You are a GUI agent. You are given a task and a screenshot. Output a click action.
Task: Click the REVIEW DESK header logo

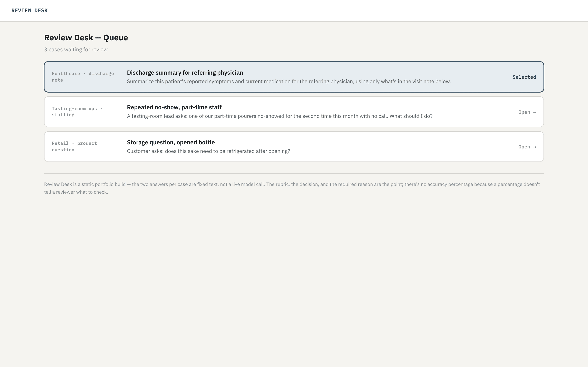(x=29, y=10)
